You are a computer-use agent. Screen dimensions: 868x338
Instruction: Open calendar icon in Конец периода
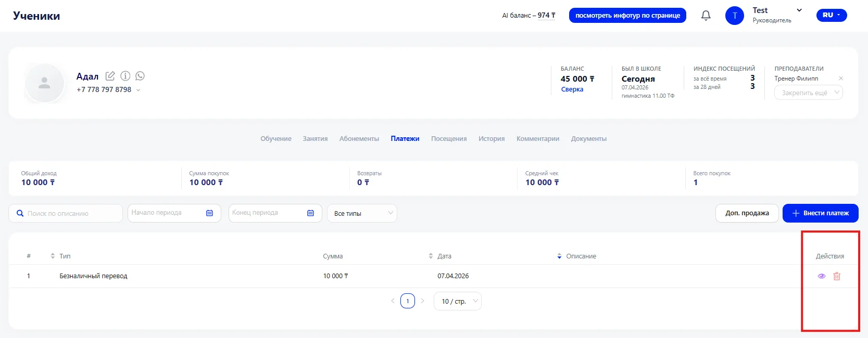point(310,213)
